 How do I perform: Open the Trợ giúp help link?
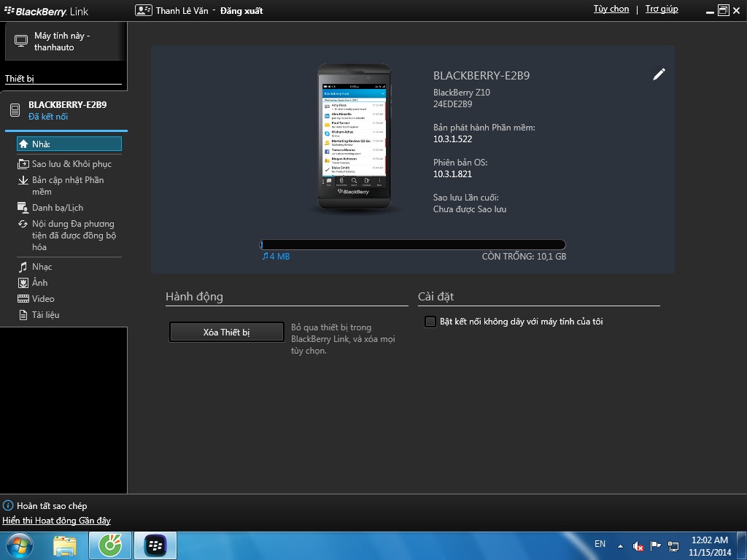662,9
